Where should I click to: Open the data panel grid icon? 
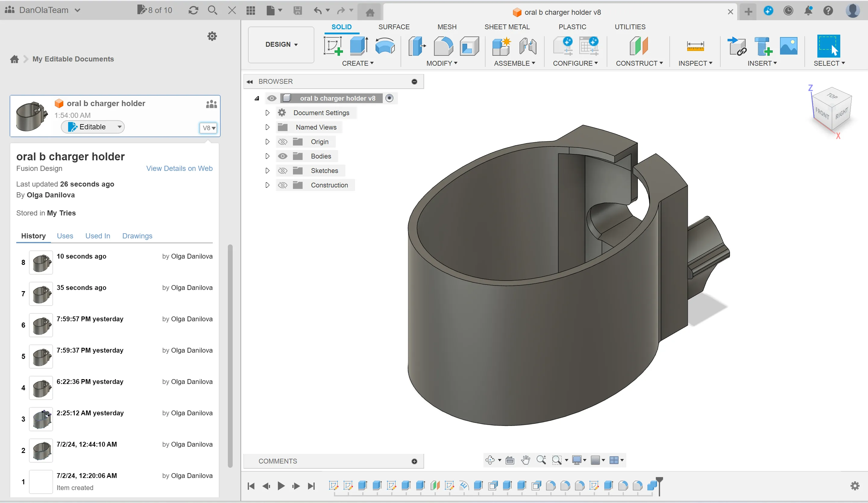pyautogui.click(x=251, y=10)
